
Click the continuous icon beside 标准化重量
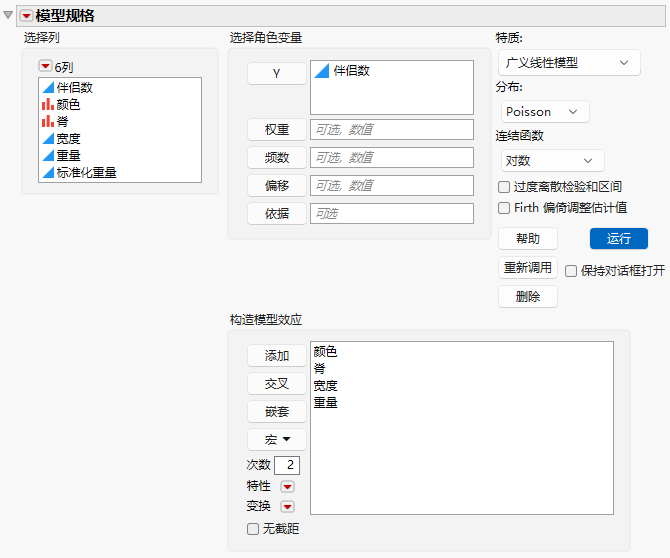tap(48, 173)
